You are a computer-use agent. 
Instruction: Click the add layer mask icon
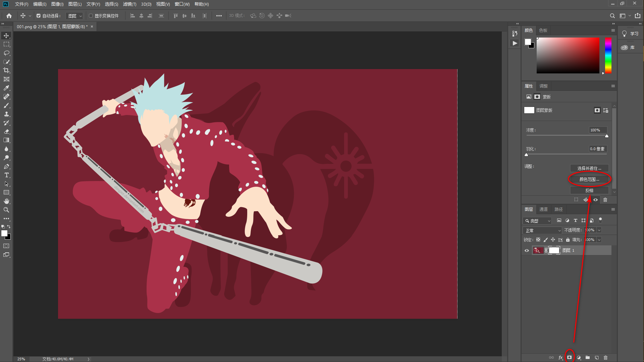pyautogui.click(x=570, y=357)
